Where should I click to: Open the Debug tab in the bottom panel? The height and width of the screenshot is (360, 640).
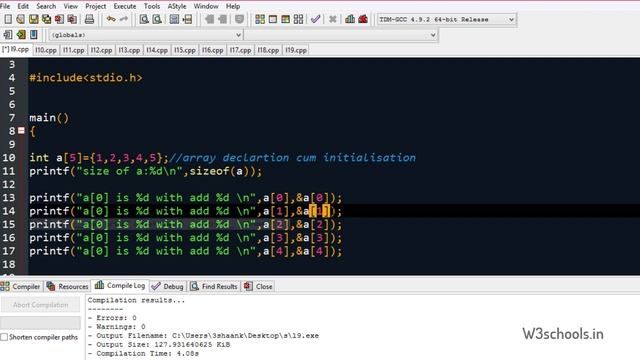click(x=168, y=287)
